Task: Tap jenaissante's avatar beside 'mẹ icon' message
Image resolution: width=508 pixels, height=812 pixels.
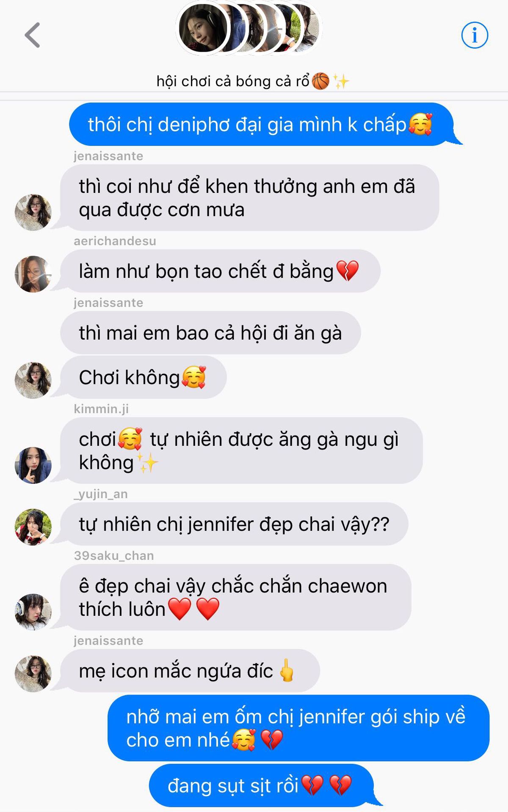Action: [33, 674]
